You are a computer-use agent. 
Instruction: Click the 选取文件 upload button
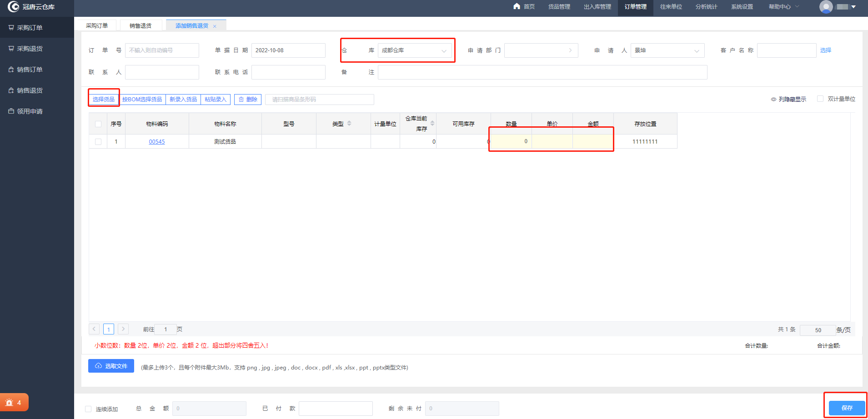(x=111, y=366)
